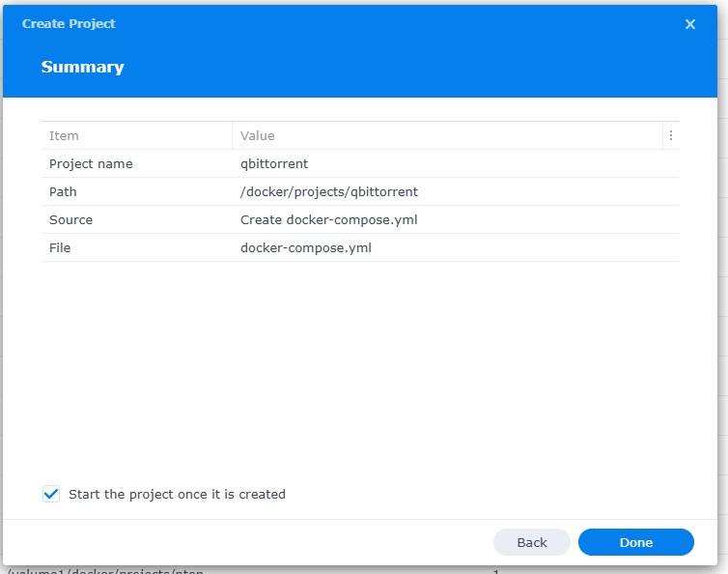The width and height of the screenshot is (728, 574).
Task: Click the Item column header
Action: click(64, 136)
